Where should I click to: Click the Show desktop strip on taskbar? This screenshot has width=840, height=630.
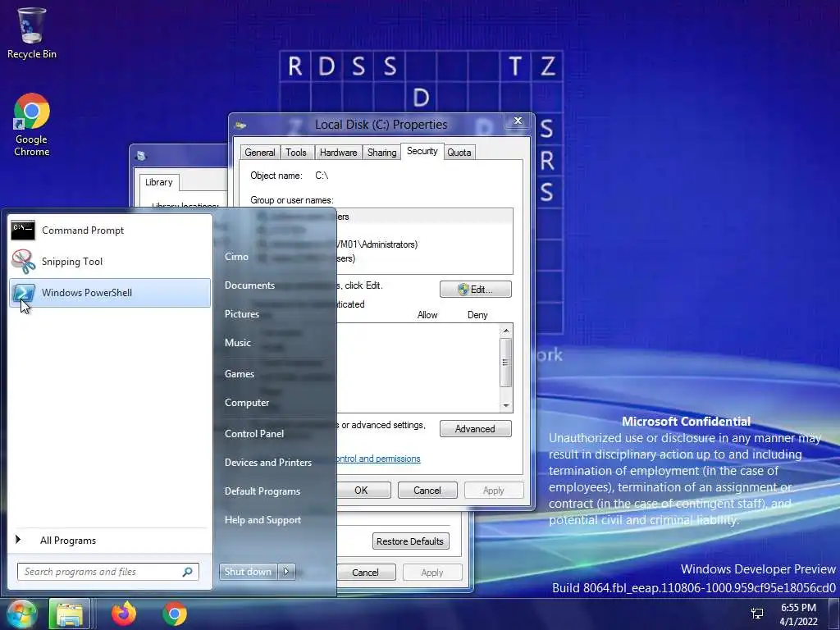pyautogui.click(x=833, y=614)
